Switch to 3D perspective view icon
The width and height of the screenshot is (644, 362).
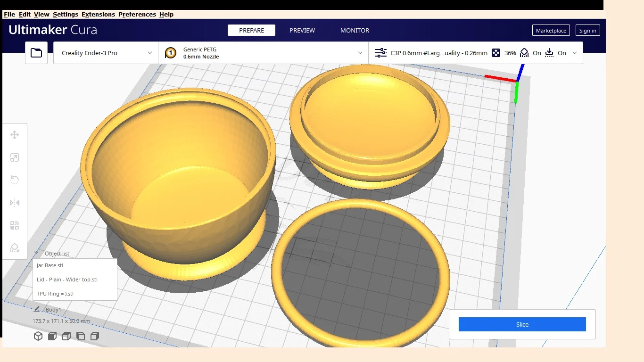[38, 336]
